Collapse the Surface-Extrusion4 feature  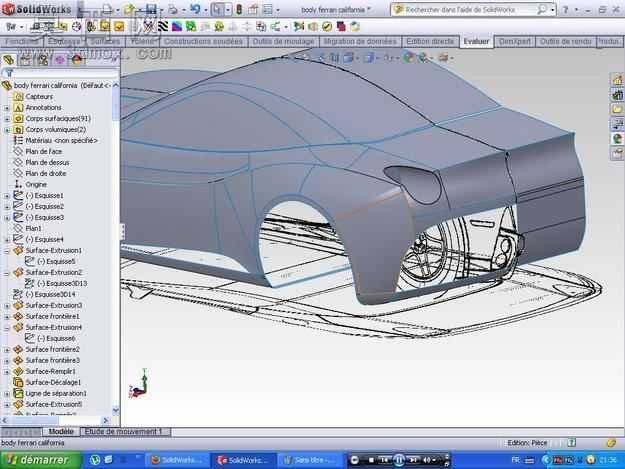click(x=7, y=328)
